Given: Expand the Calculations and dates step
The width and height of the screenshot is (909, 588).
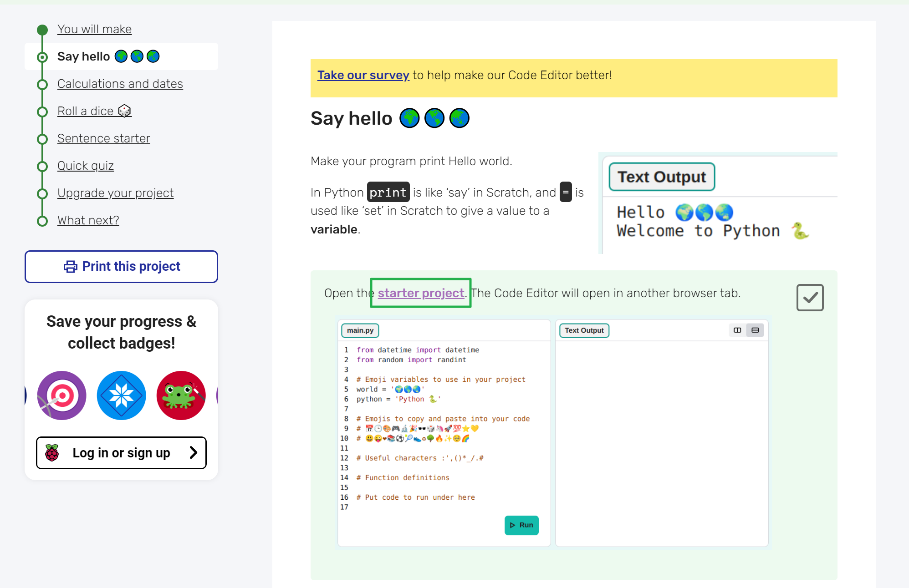Looking at the screenshot, I should 119,83.
